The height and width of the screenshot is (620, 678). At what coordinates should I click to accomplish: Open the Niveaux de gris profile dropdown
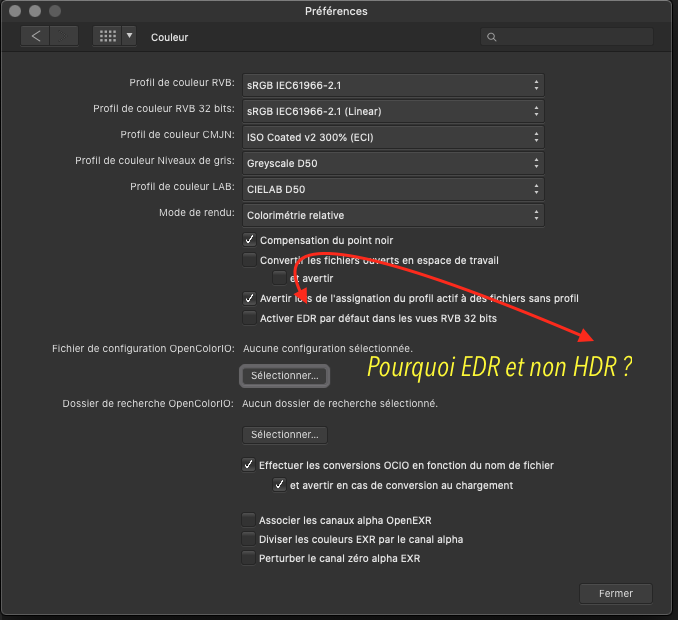click(393, 163)
